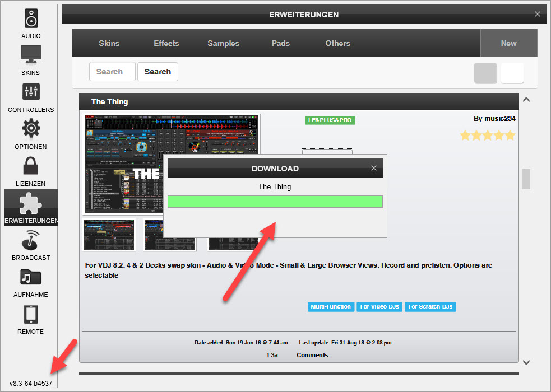This screenshot has height=392, width=551.
Task: Click the scroll up arrow
Action: pos(526,100)
